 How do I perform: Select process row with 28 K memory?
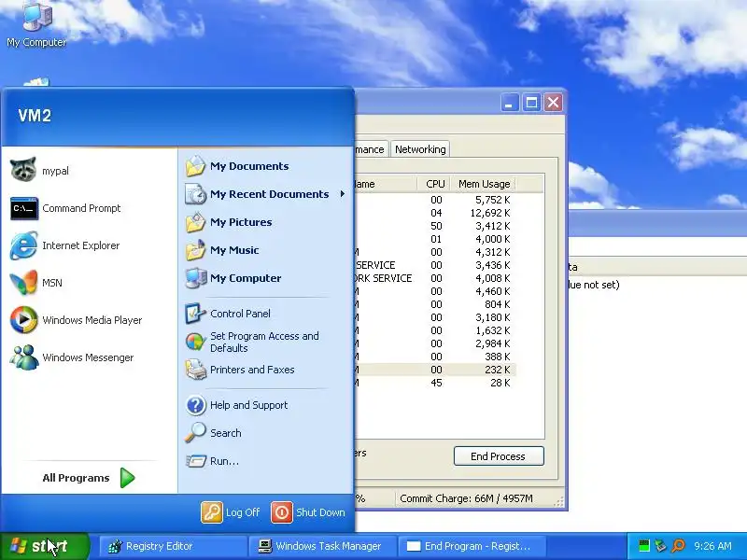[x=436, y=383]
